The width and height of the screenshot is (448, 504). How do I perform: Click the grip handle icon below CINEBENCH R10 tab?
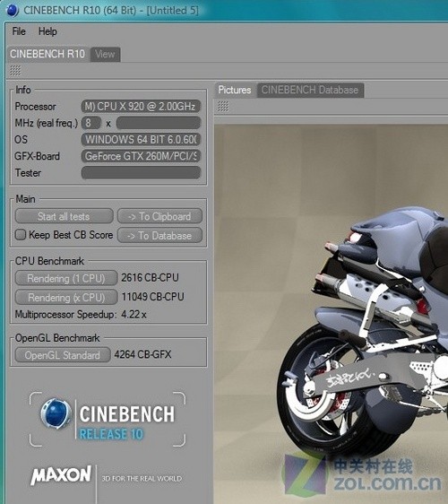[x=15, y=70]
